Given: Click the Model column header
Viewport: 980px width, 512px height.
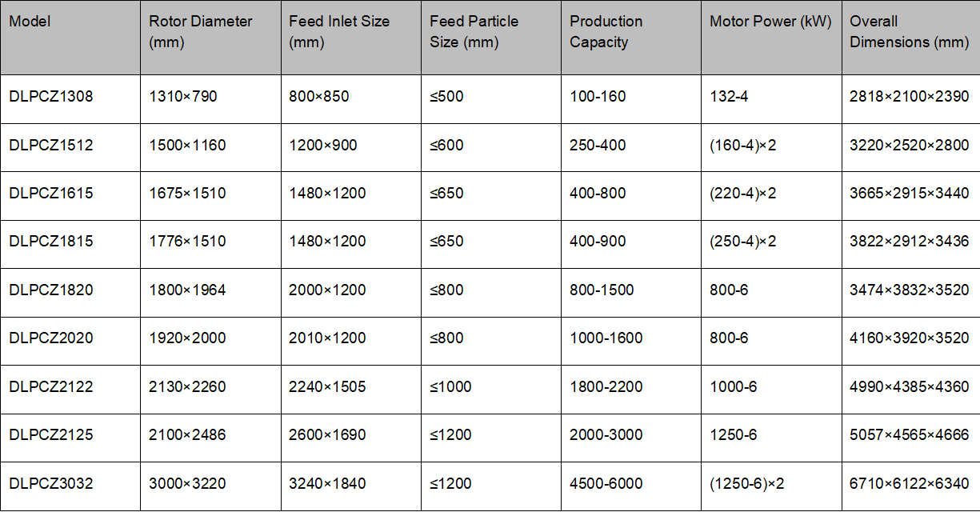Looking at the screenshot, I should (x=70, y=38).
